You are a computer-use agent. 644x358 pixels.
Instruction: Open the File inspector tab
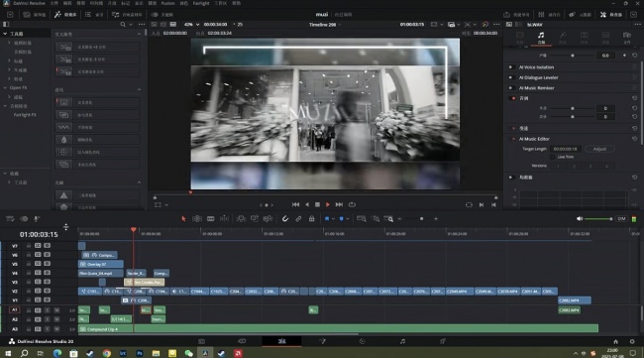pos(627,37)
